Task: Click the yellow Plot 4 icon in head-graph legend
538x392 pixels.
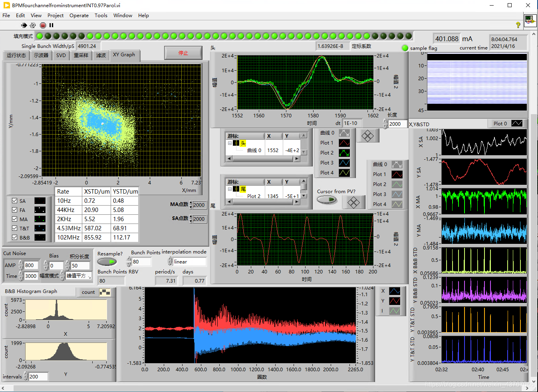Action: coord(344,173)
